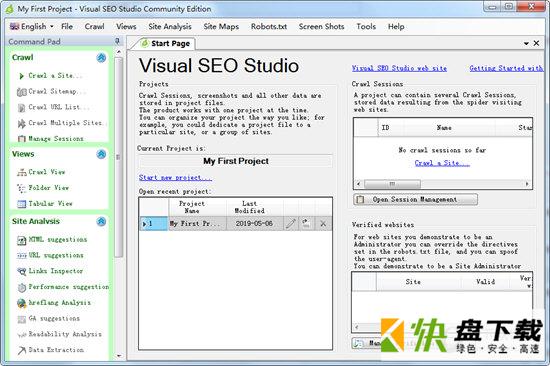Click the Project Name column header
The image size is (550, 366).
[x=192, y=207]
